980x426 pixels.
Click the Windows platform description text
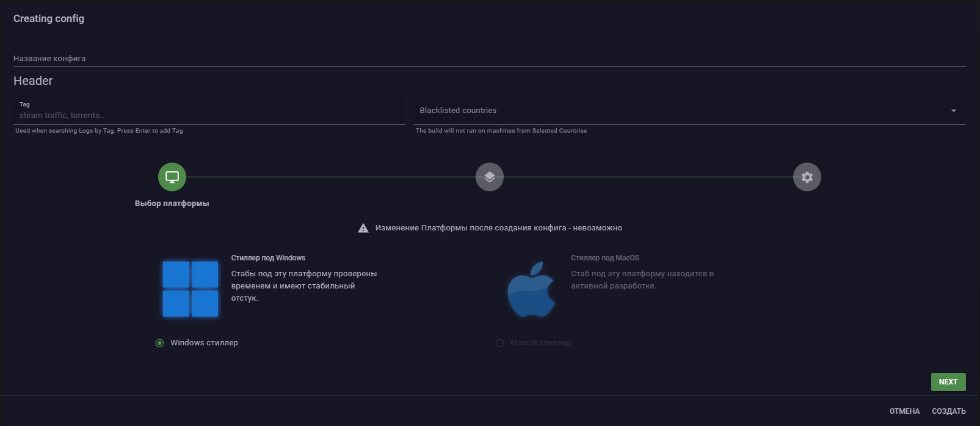pos(303,285)
